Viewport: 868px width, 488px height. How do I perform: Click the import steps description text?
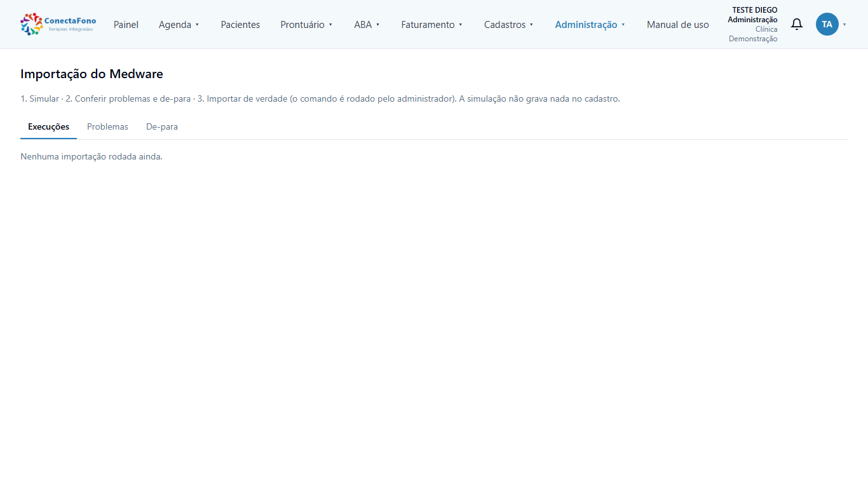(x=320, y=99)
